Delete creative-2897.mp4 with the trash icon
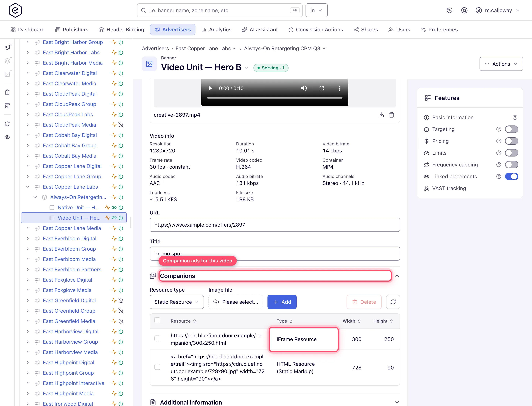This screenshot has height=406, width=532. [x=391, y=115]
